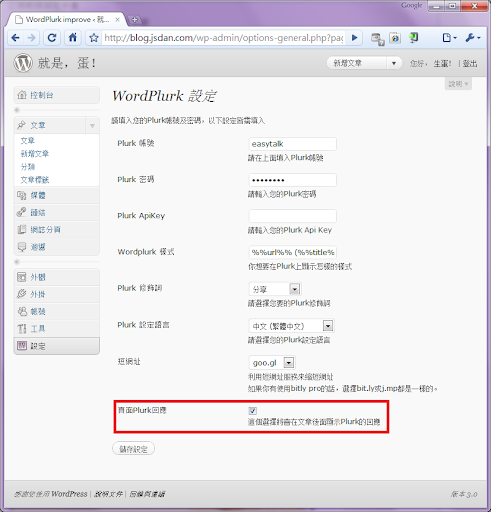Go back with the browser back arrow
Image resolution: width=491 pixels, height=512 pixels.
point(15,38)
